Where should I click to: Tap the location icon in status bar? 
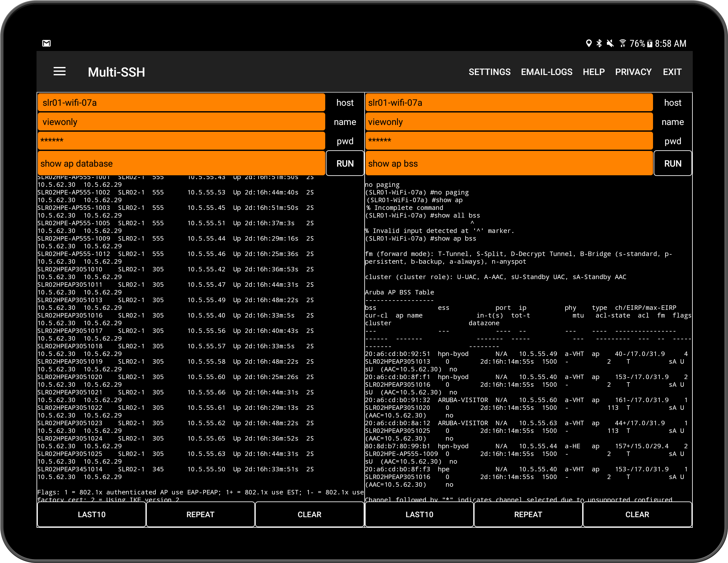click(589, 43)
